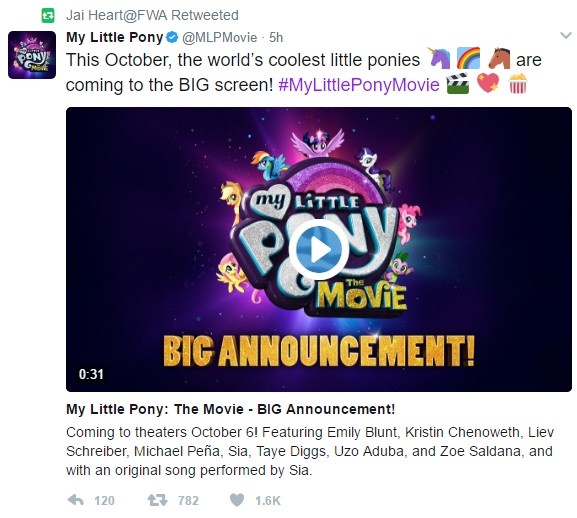This screenshot has height=518, width=577.
Task: Like the tweet with the heart icon
Action: click(x=237, y=500)
